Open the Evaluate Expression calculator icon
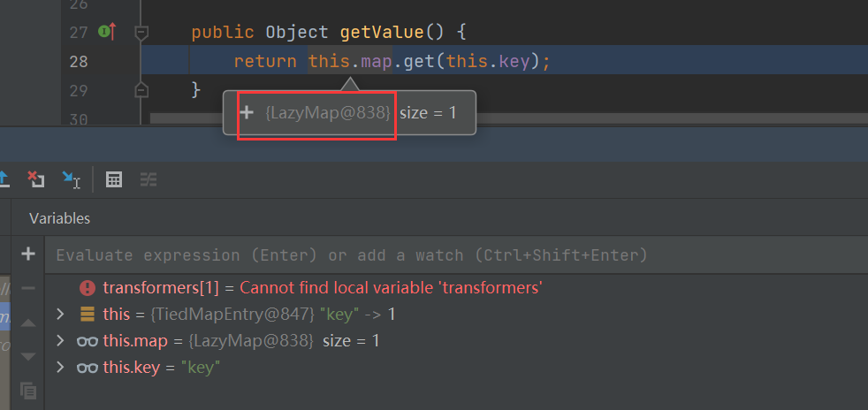The image size is (868, 410). click(113, 179)
